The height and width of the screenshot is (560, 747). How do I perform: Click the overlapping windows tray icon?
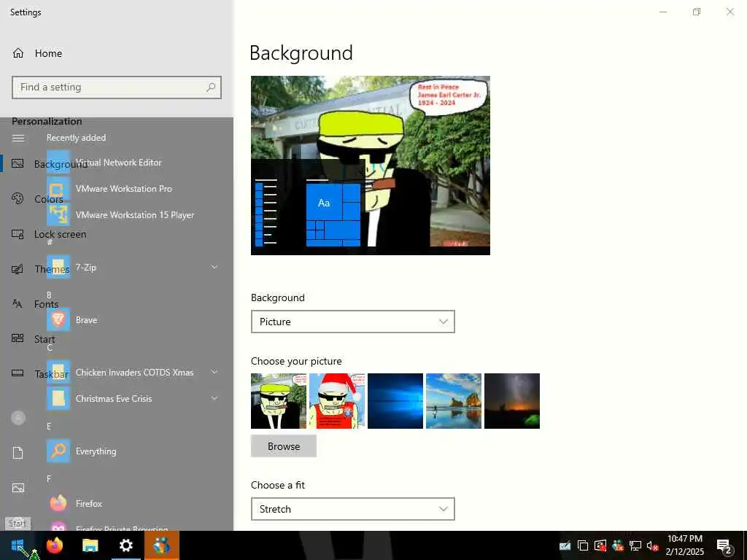pyautogui.click(x=583, y=545)
